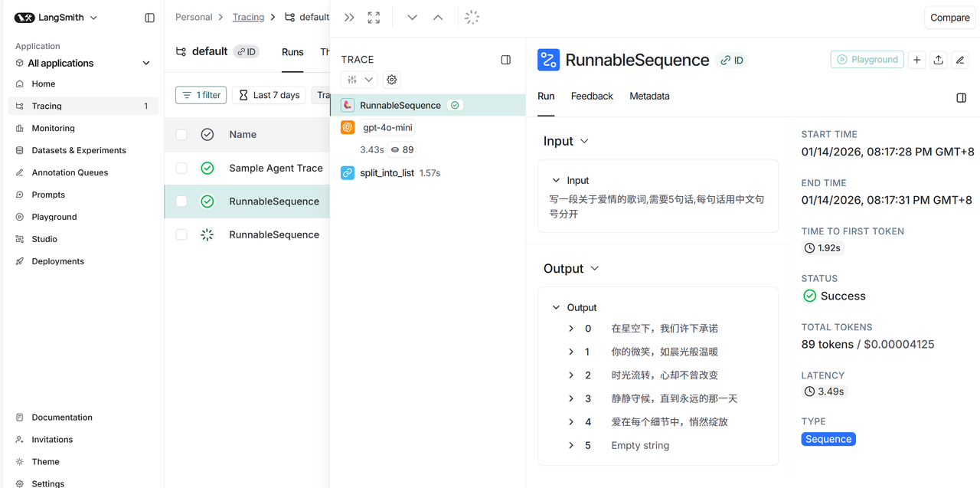Viewport: 980px width, 488px height.
Task: Click the Last 7 days time filter
Action: point(269,95)
